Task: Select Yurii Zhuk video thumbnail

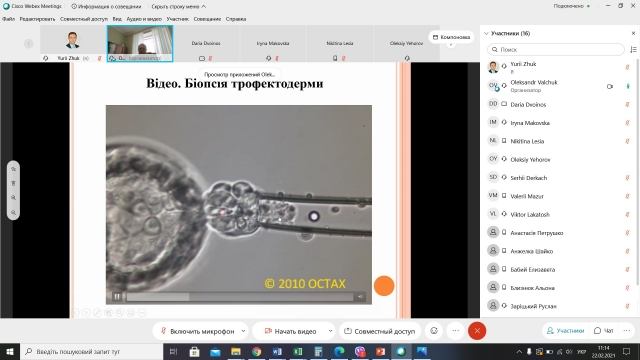Action: [73, 43]
